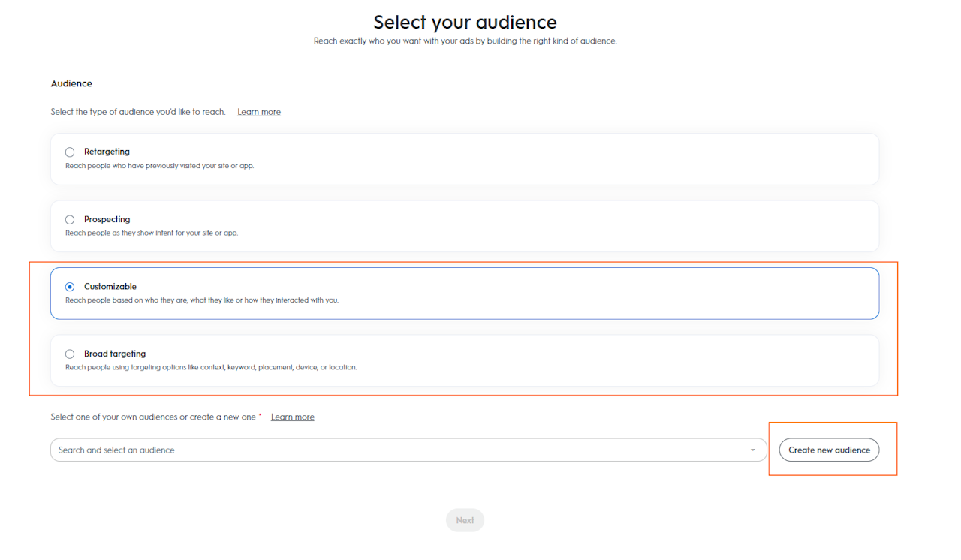Screen dimensions: 961x560
Task: Click Customizable description about who they are
Action: click(201, 300)
